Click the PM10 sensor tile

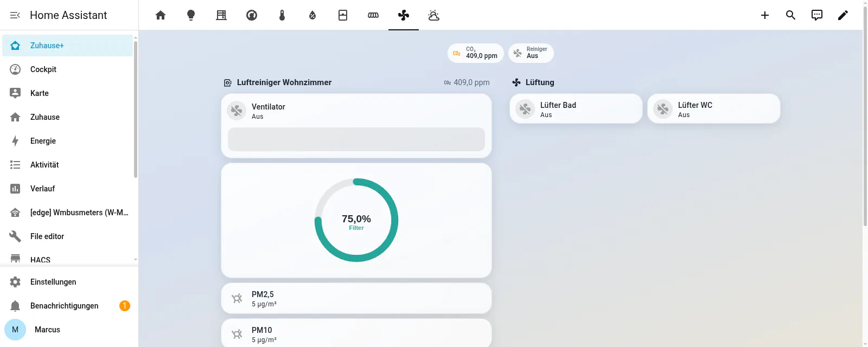[356, 333]
